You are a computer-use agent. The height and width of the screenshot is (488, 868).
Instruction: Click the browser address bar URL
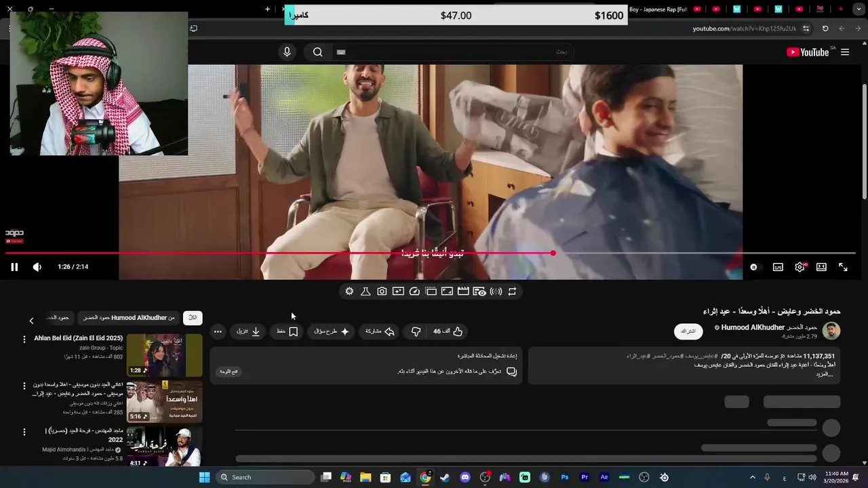tap(745, 28)
